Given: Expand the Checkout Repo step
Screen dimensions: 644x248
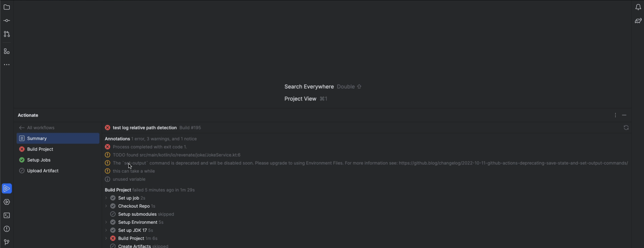Looking at the screenshot, I should (x=106, y=206).
